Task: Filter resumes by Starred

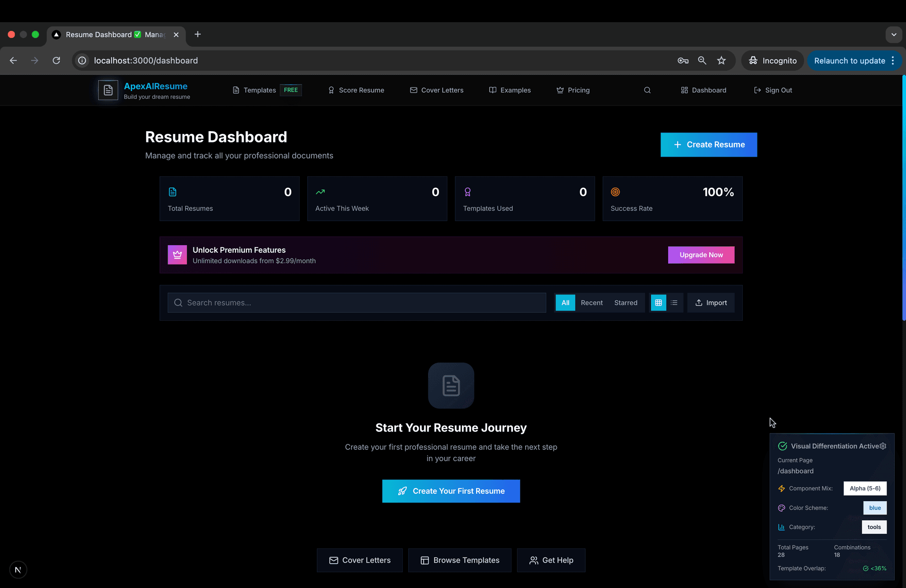Action: [625, 303]
